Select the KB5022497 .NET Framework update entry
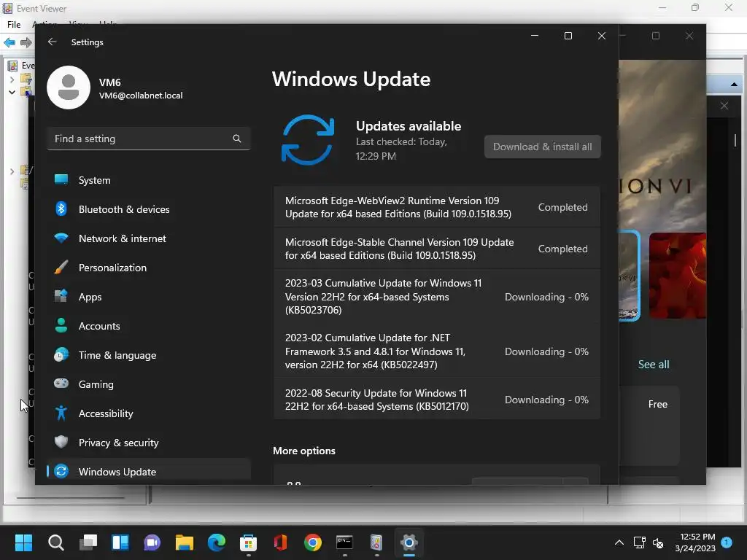This screenshot has height=560, width=747. (x=436, y=351)
